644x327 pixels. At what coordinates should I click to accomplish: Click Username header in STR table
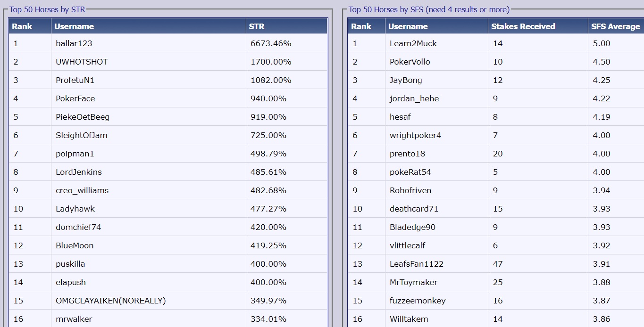[74, 26]
